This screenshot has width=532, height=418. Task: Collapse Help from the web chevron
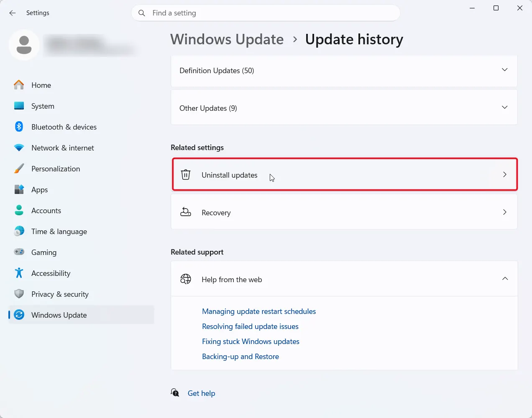[505, 279]
